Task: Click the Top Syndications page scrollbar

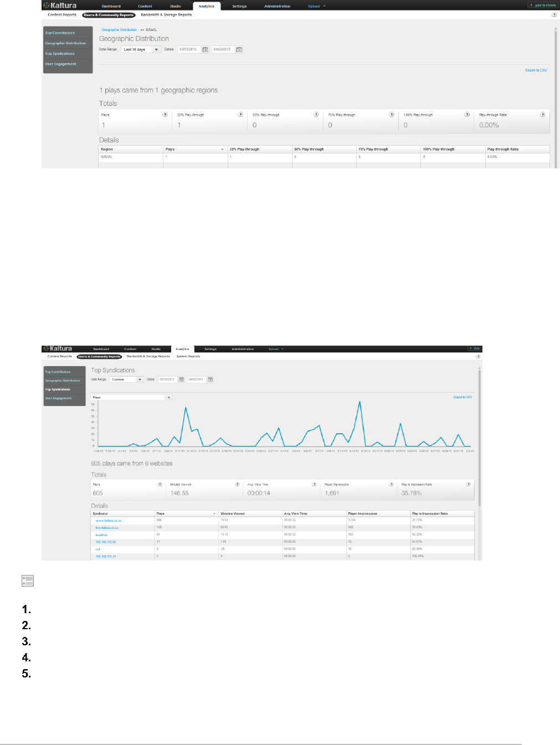Action: coord(480,438)
